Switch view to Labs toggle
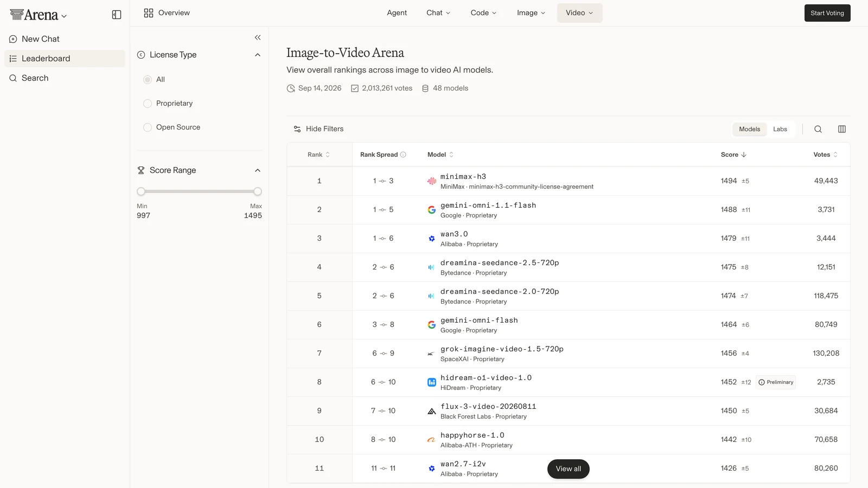 click(780, 129)
